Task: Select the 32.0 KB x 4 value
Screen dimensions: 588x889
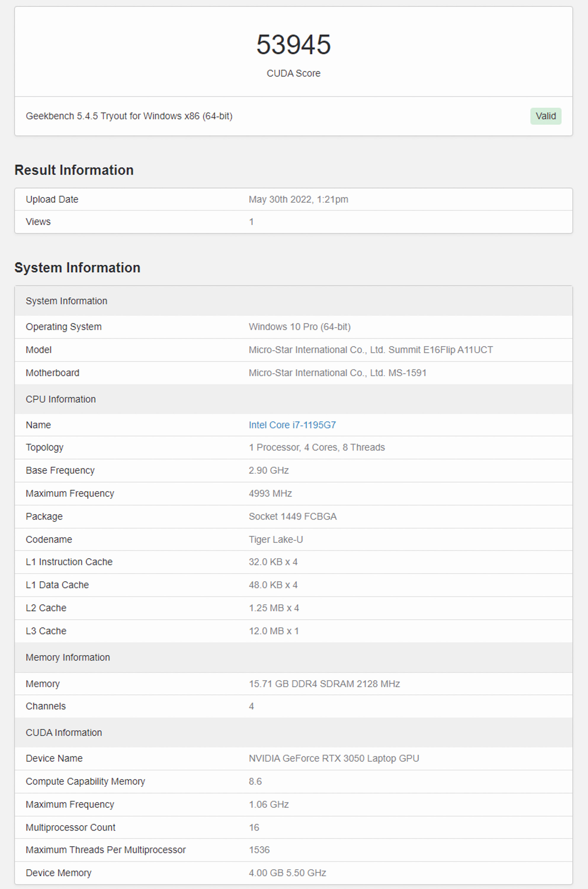Action: (x=273, y=562)
